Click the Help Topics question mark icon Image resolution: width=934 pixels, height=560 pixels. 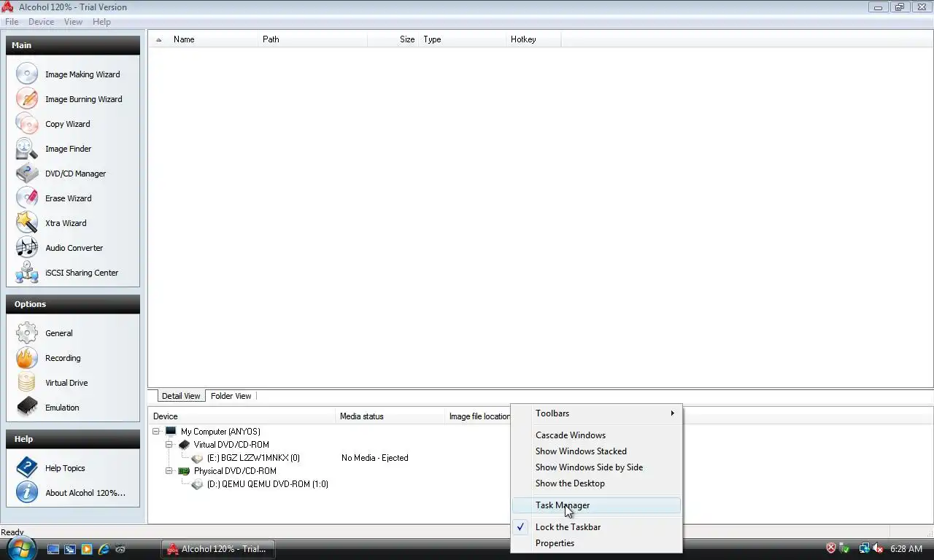tap(27, 467)
